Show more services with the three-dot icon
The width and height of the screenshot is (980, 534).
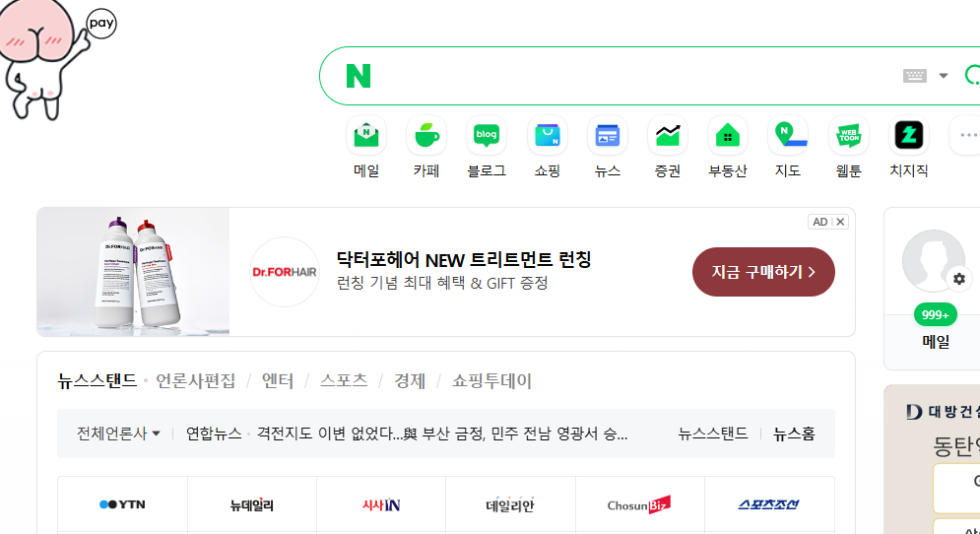click(967, 135)
